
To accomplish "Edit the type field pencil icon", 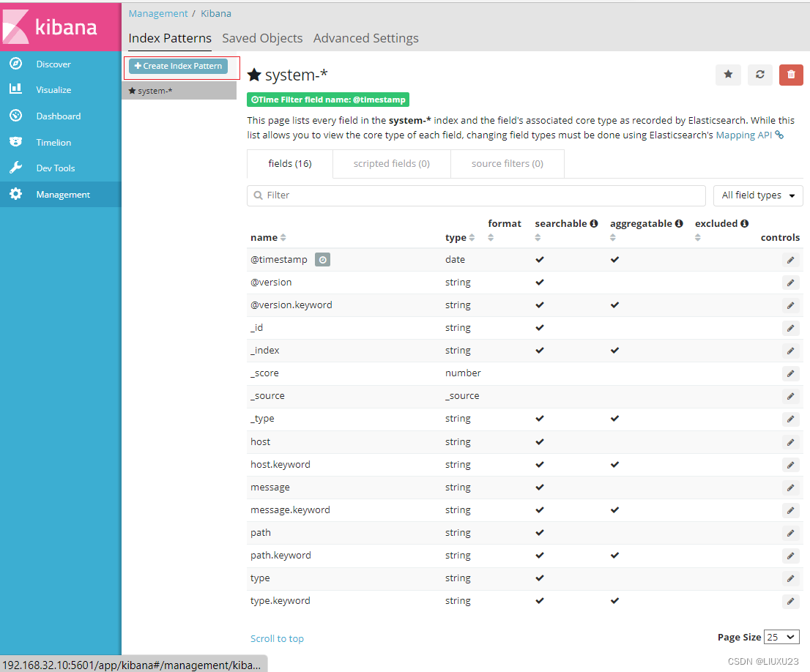I will (790, 578).
